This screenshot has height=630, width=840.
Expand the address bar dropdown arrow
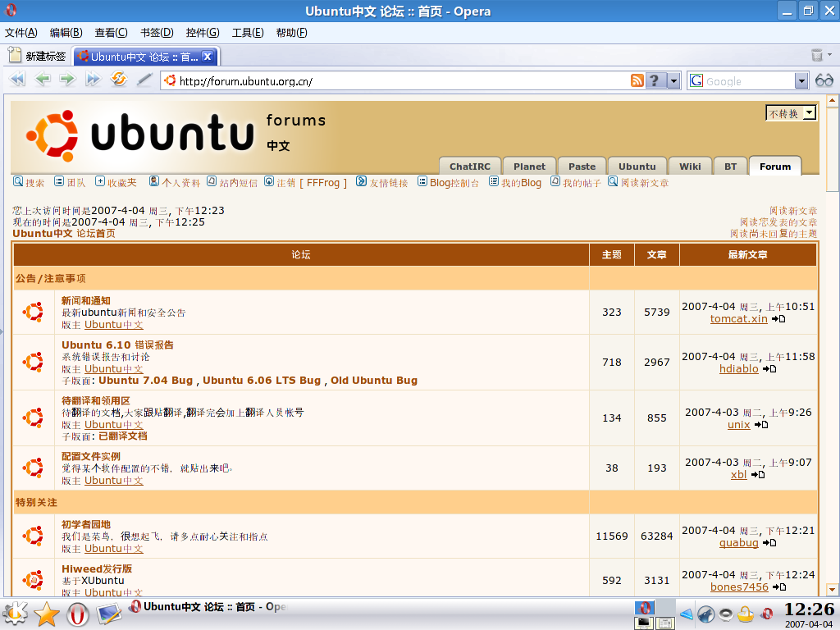[673, 81]
